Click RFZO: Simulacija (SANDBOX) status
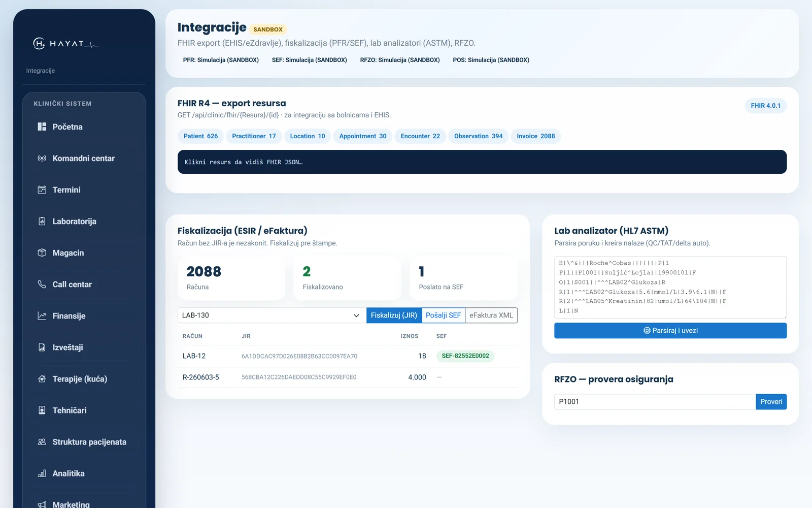The height and width of the screenshot is (508, 812). coord(400,60)
